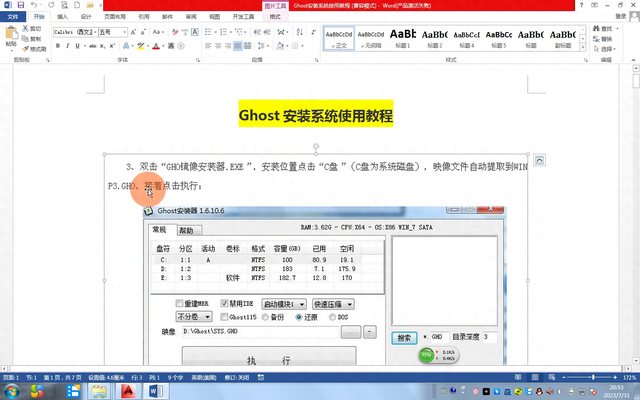Screen dimensions: 640x400
Task: Clear all formatting with the eraser icon
Action: pyautogui.click(x=175, y=32)
